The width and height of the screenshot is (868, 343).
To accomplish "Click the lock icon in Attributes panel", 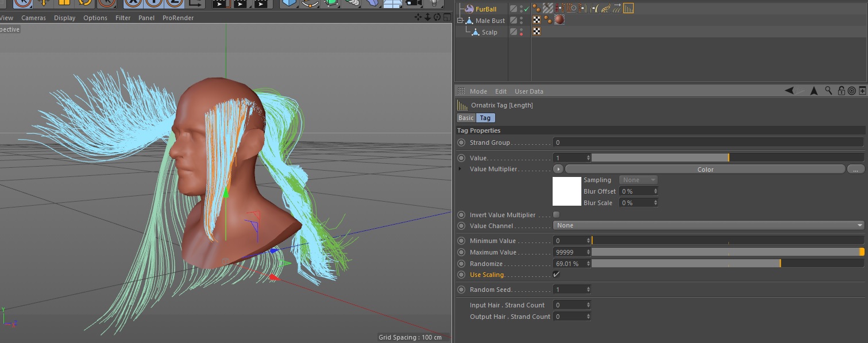I will [x=841, y=91].
